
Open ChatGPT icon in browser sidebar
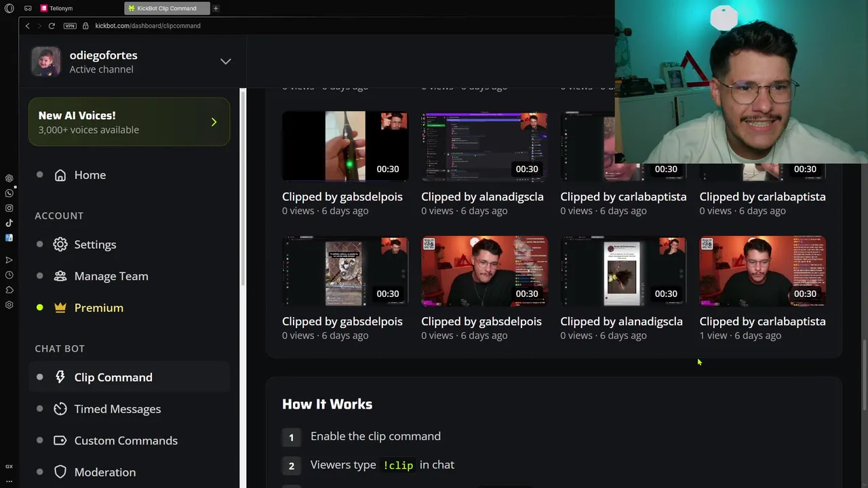coord(9,178)
